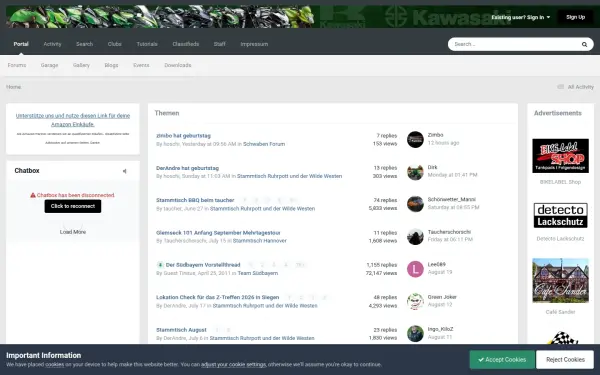This screenshot has width=600, height=375.
Task: Open Forums submenu item
Action: 17,65
